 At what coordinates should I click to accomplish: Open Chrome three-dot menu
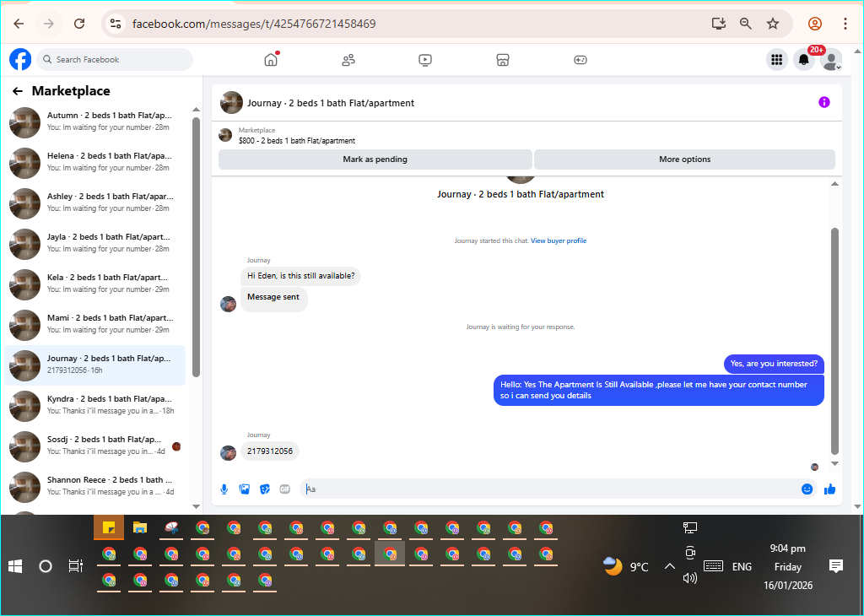click(845, 24)
